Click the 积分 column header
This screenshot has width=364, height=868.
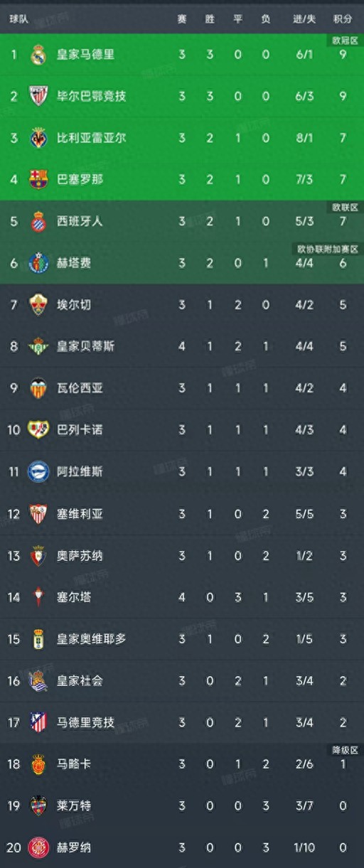[343, 19]
